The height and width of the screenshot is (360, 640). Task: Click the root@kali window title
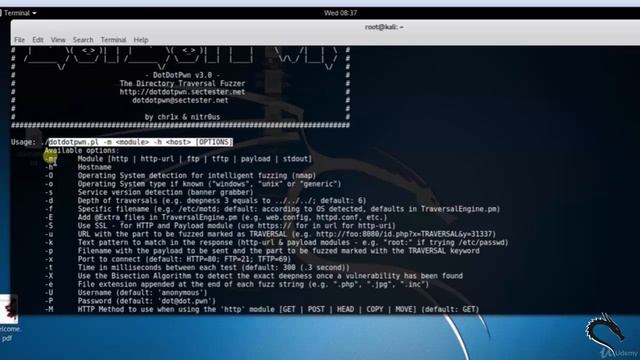(x=384, y=27)
